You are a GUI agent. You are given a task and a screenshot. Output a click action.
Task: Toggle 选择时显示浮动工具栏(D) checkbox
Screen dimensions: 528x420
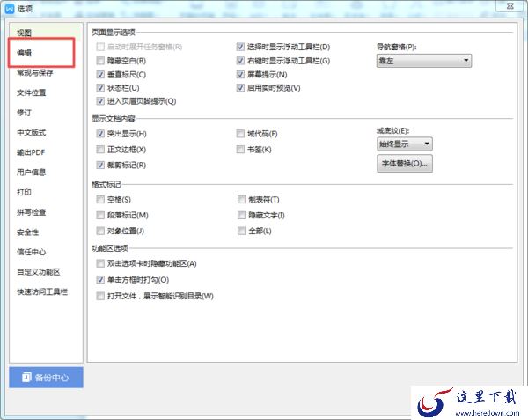(x=240, y=47)
